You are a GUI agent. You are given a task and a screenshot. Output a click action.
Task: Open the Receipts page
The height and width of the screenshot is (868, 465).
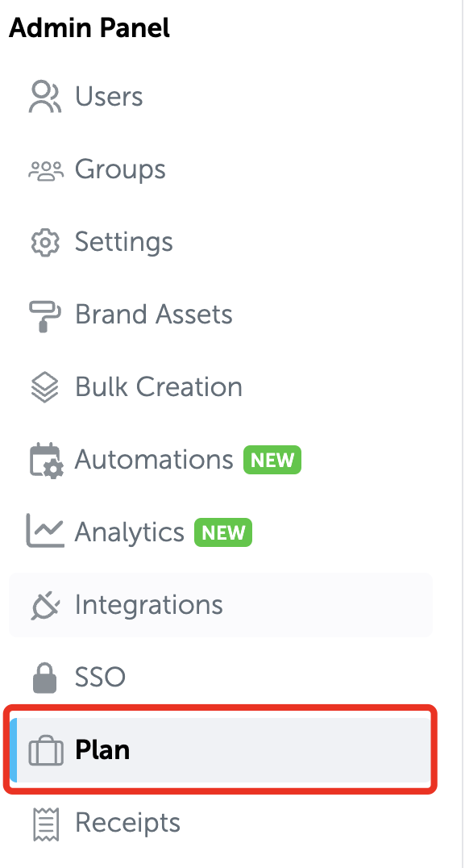click(x=221, y=823)
